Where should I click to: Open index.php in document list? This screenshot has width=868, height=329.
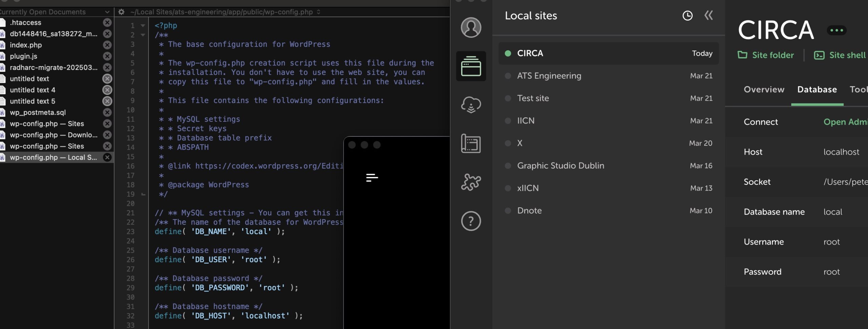[26, 45]
